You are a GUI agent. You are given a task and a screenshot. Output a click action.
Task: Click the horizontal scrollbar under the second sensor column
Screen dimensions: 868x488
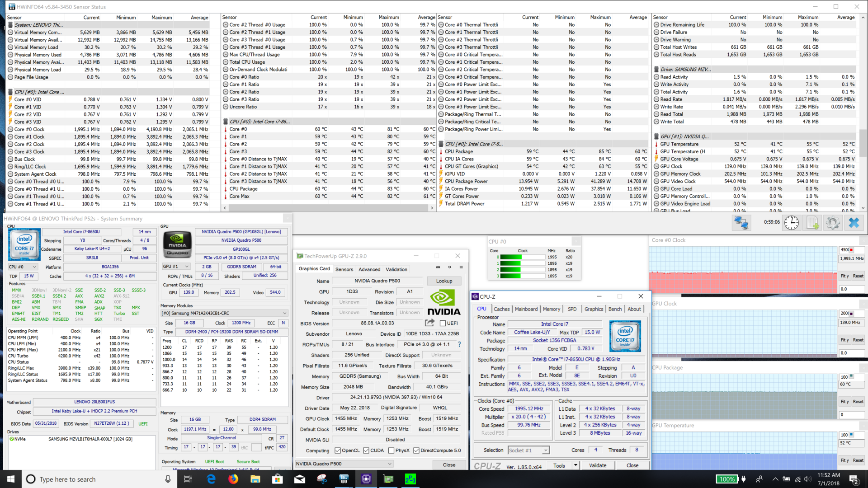328,208
